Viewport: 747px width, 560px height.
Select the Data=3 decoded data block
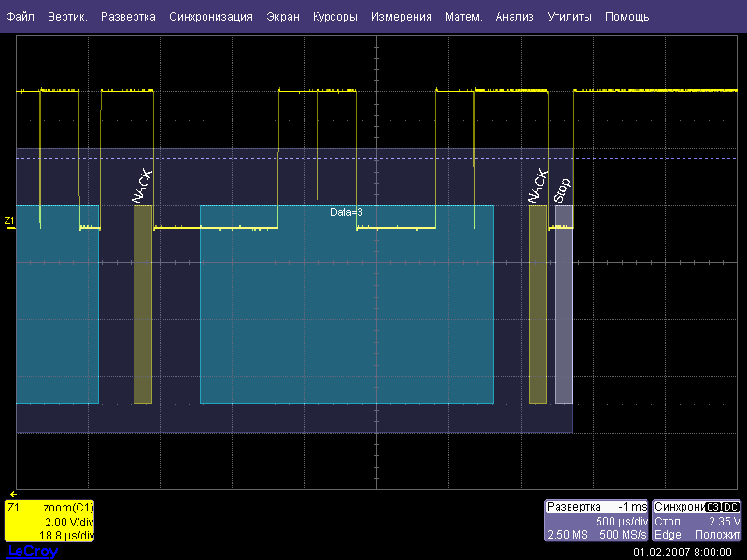click(346, 304)
